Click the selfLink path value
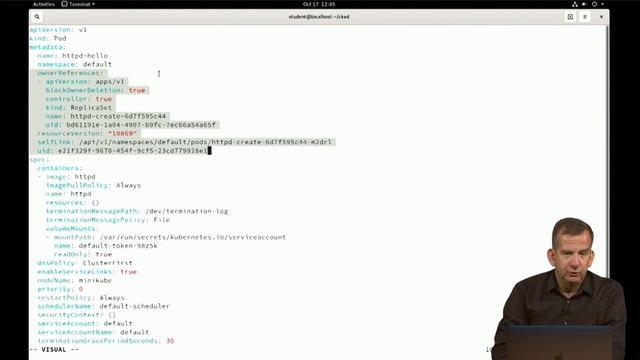 pos(205,142)
